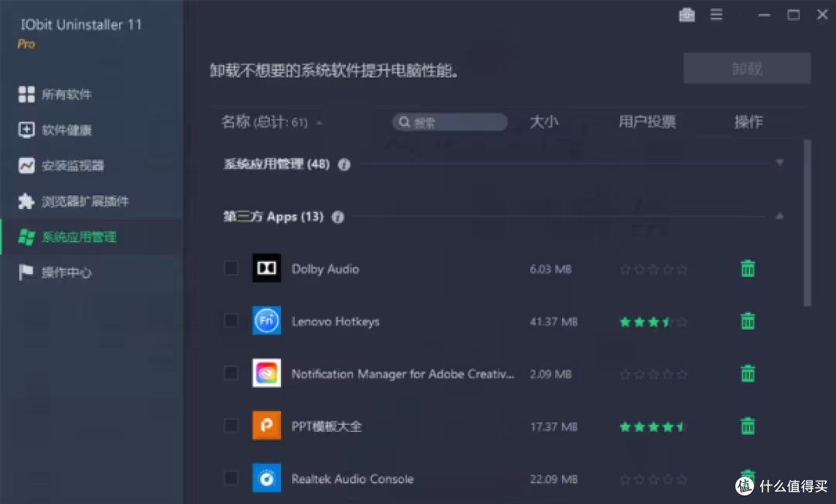Click the 22.09 MB size value
This screenshot has width=836, height=504.
point(553,479)
